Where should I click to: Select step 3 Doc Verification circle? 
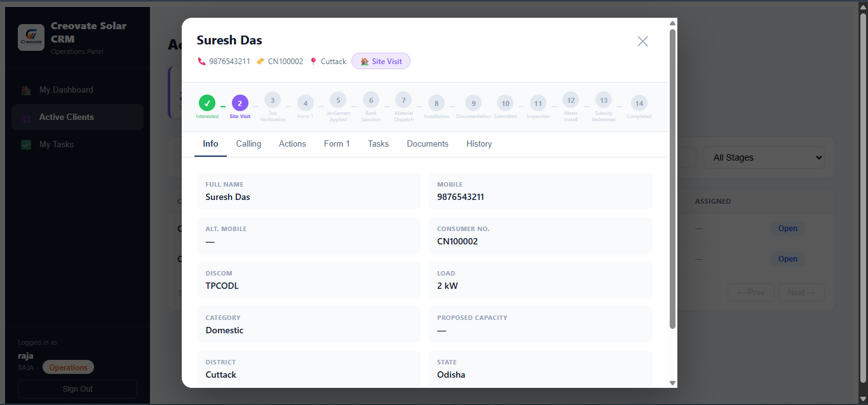tap(273, 100)
